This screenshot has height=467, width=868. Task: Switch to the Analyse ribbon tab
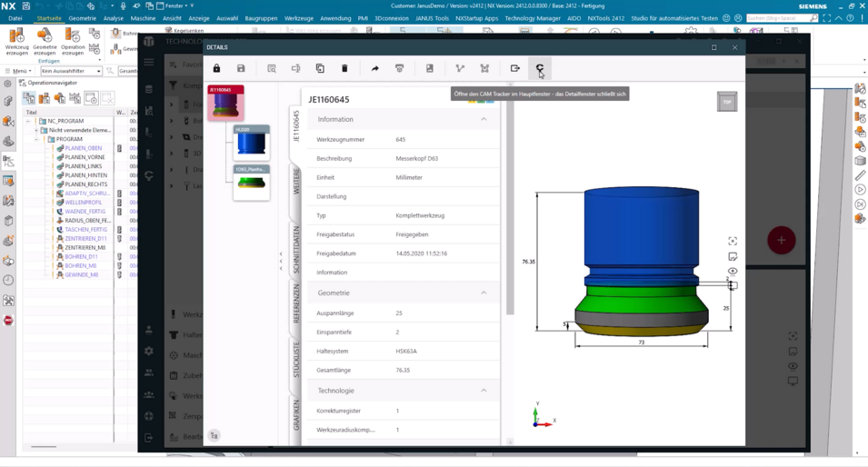coord(114,18)
